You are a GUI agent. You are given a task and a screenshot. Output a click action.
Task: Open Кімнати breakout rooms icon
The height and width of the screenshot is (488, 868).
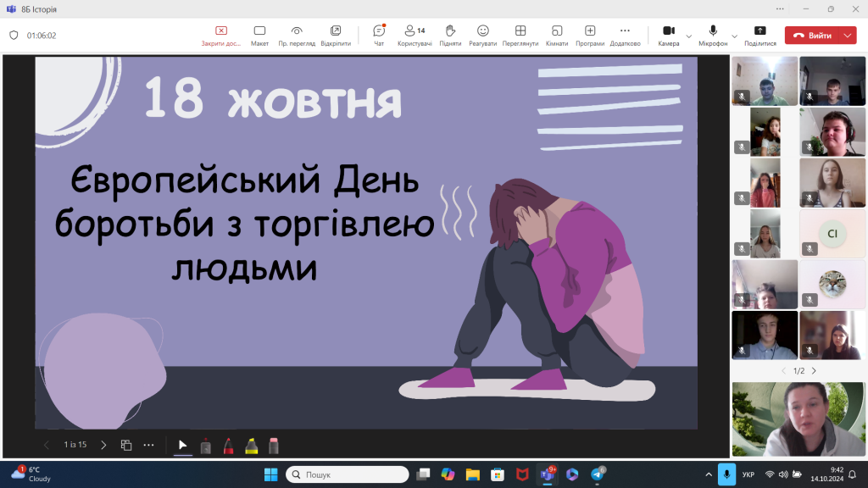555,36
